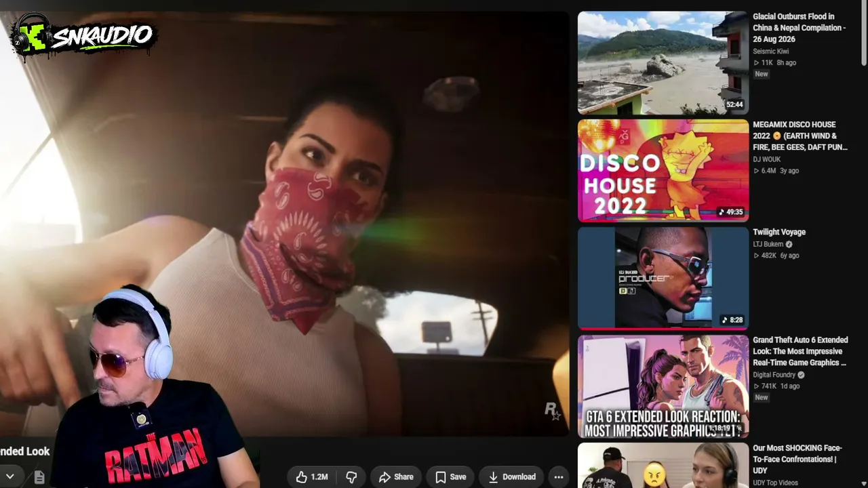
Task: Open title 'Our Most SHOCKING Face-To-Face Confrontations'
Action: tap(797, 459)
